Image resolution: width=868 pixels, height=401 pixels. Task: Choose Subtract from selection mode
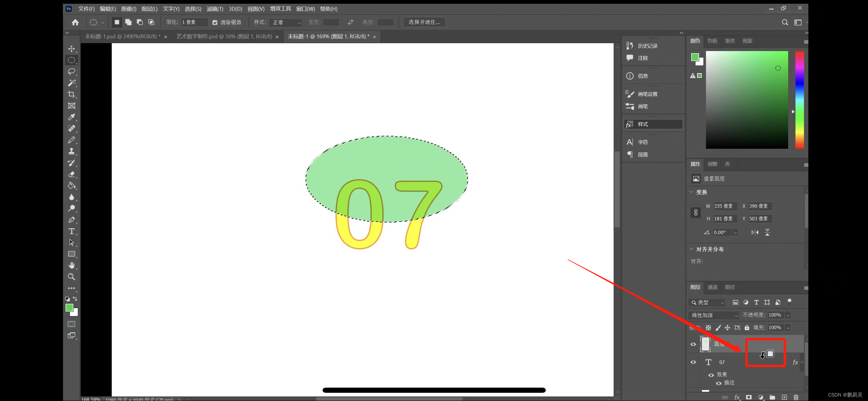pos(140,22)
